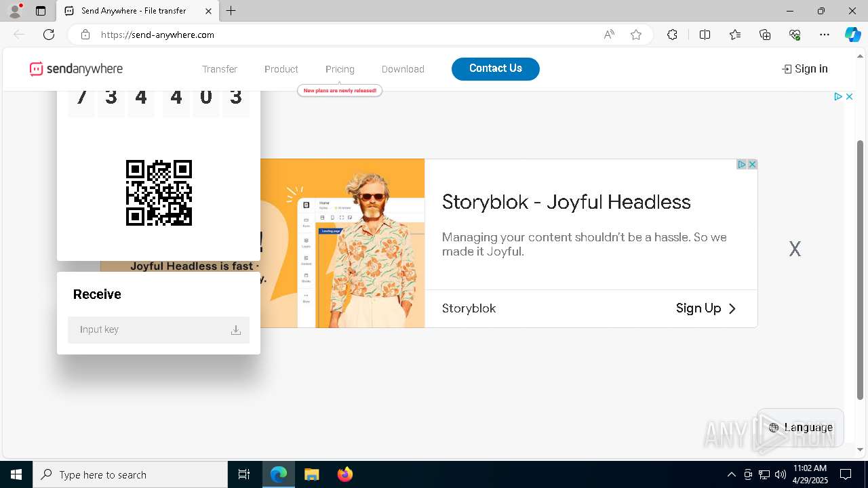
Task: Open Microsoft Edge from taskbar
Action: pyautogui.click(x=279, y=474)
